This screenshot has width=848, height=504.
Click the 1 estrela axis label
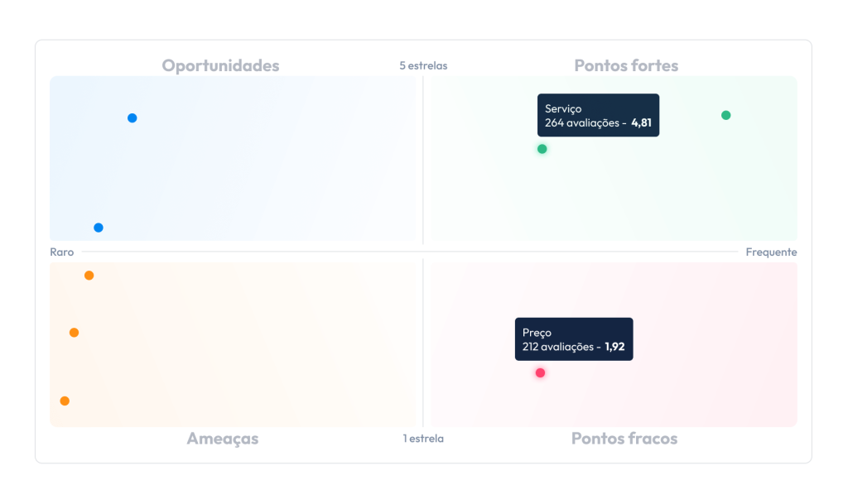(x=423, y=439)
